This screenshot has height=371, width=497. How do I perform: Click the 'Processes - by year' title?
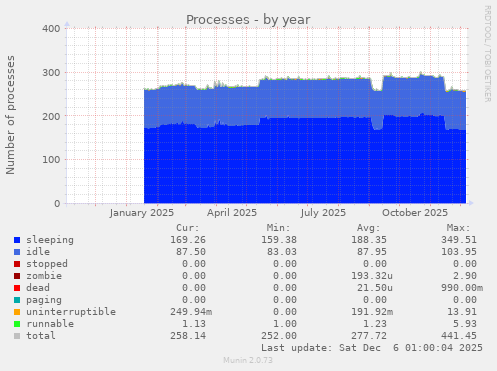(x=248, y=20)
